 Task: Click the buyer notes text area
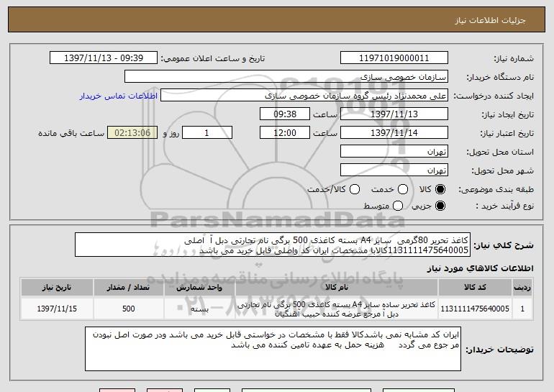273,349
